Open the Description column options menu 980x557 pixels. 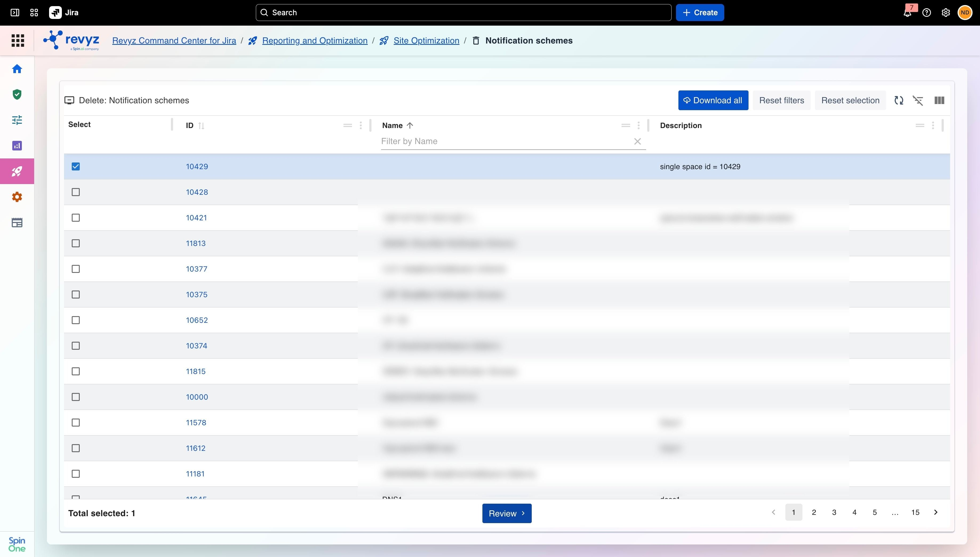(x=933, y=125)
